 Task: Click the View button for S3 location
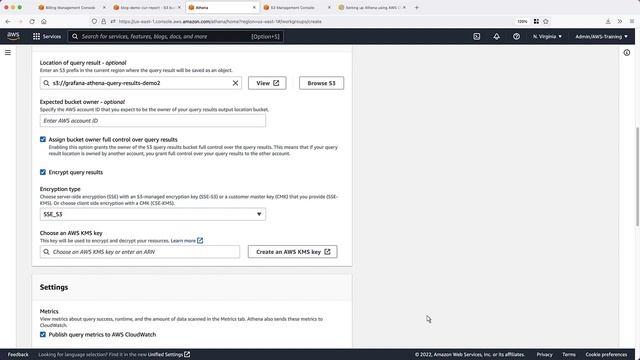267,83
